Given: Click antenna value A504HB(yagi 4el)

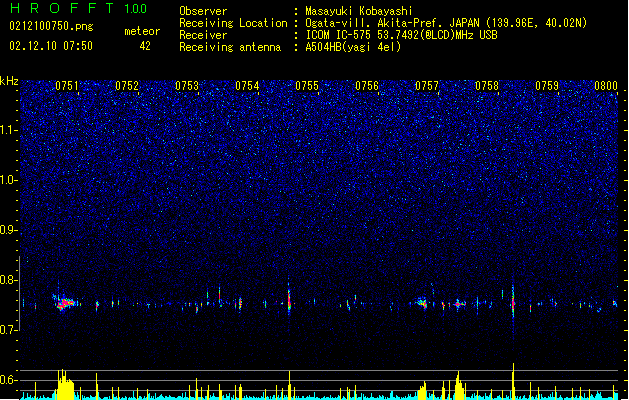Looking at the screenshot, I should tap(353, 47).
